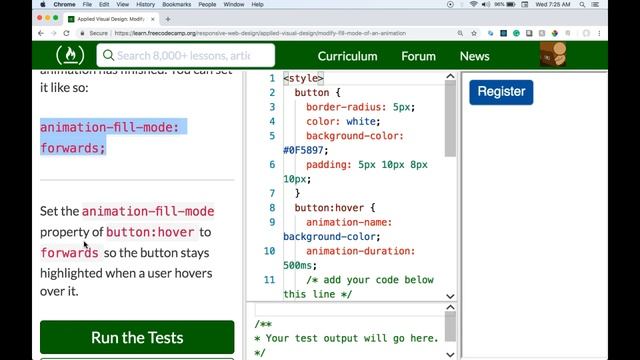Screen dimensions: 640x360
Task: Bookmark the page with the star icon
Action: tap(474, 33)
